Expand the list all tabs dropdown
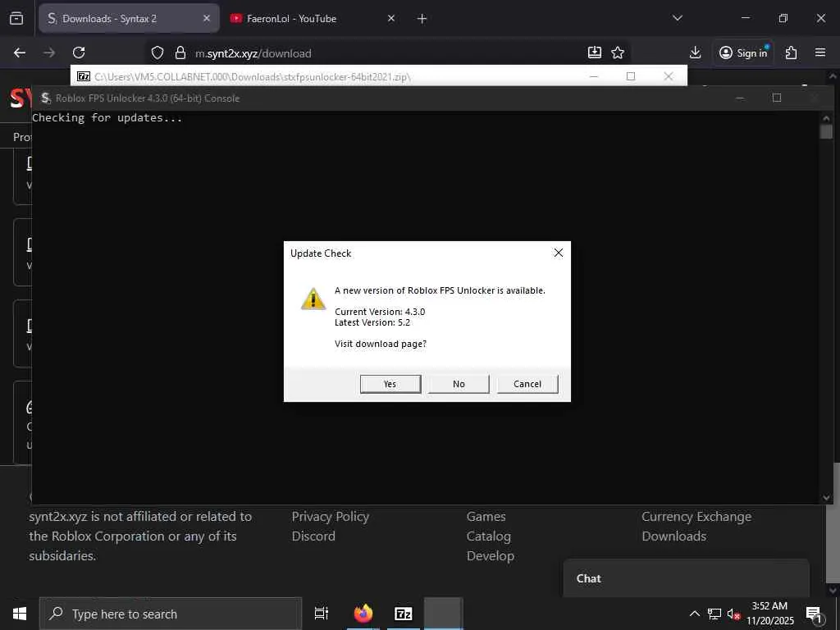Screen dimensions: 840x630 pos(677,18)
